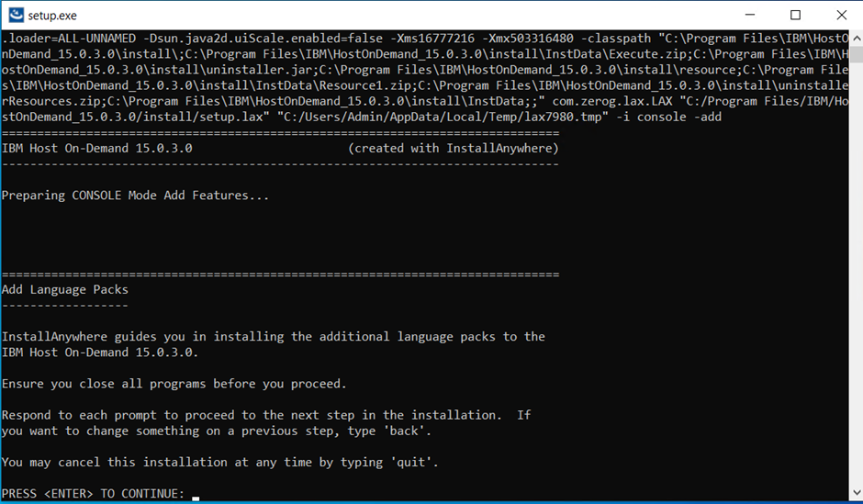Click the blinking cursor after the prompt
Viewport: 863px width, 504px height.
click(196, 496)
